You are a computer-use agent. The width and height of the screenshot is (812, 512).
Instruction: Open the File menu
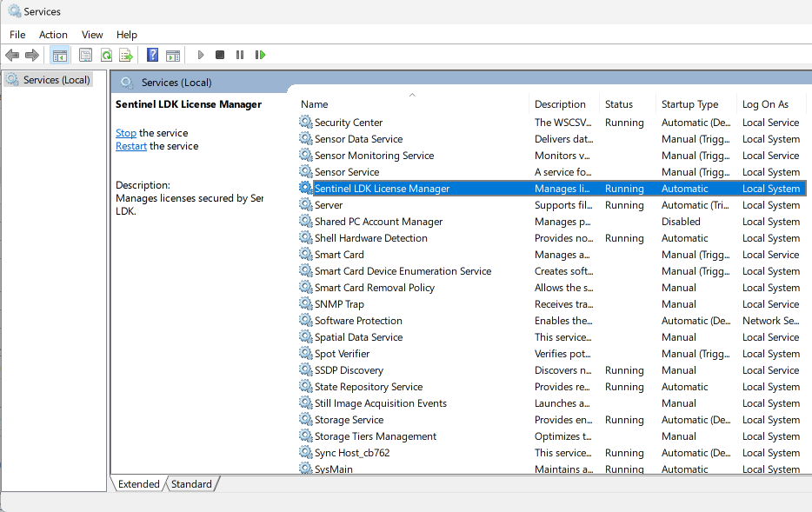pyautogui.click(x=17, y=35)
